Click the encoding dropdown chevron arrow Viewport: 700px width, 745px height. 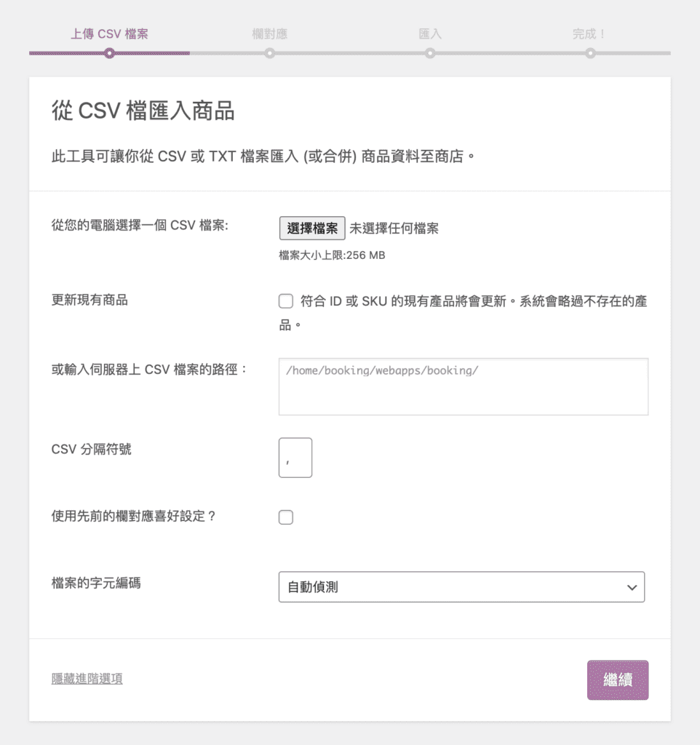(x=632, y=587)
